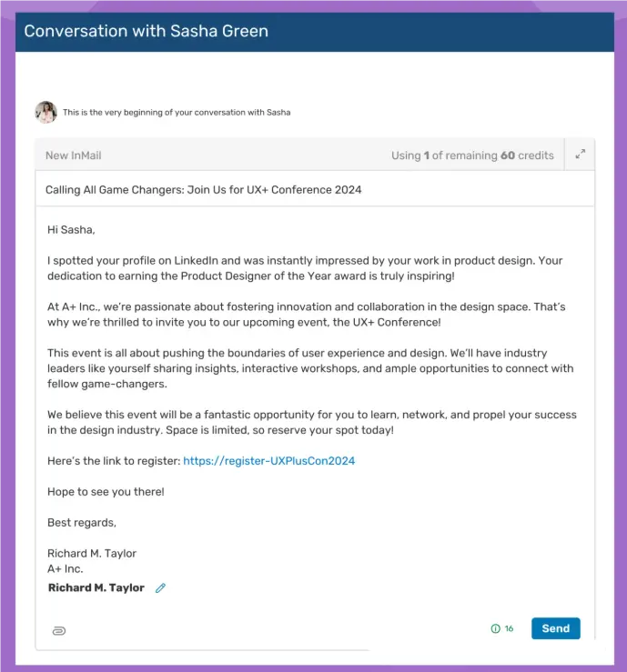Viewport: 627px width, 672px height.
Task: Click the bold Richard M. Taylor signature
Action: coord(96,588)
